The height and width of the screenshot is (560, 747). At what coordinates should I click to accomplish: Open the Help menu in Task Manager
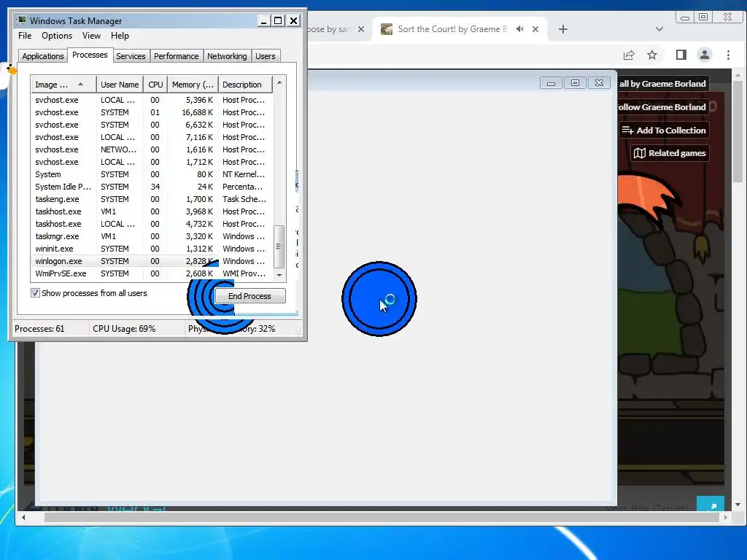[x=120, y=36]
